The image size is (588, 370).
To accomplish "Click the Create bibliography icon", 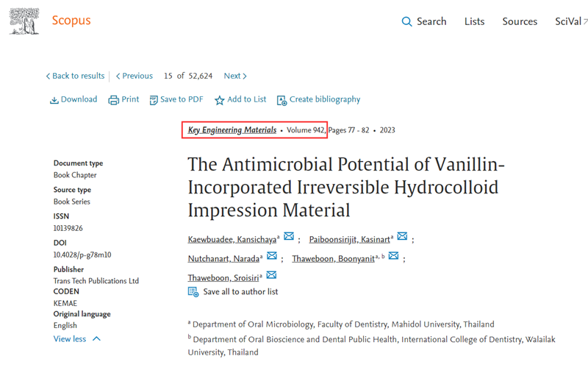I will (282, 100).
